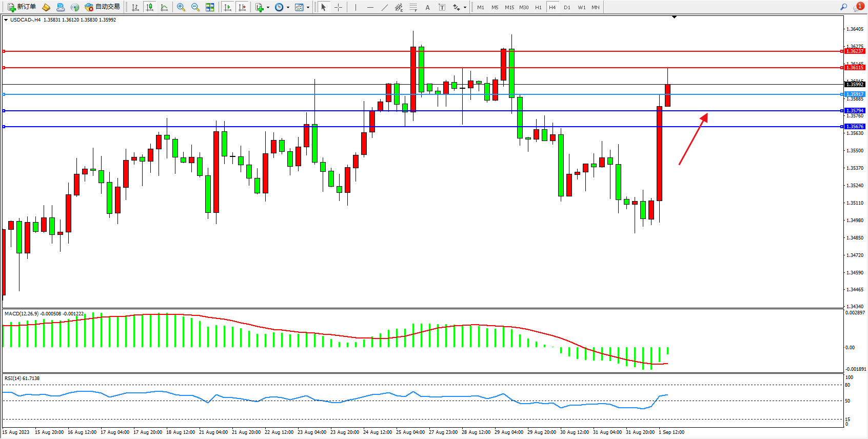Select the candlestick chart mode icon

point(150,7)
